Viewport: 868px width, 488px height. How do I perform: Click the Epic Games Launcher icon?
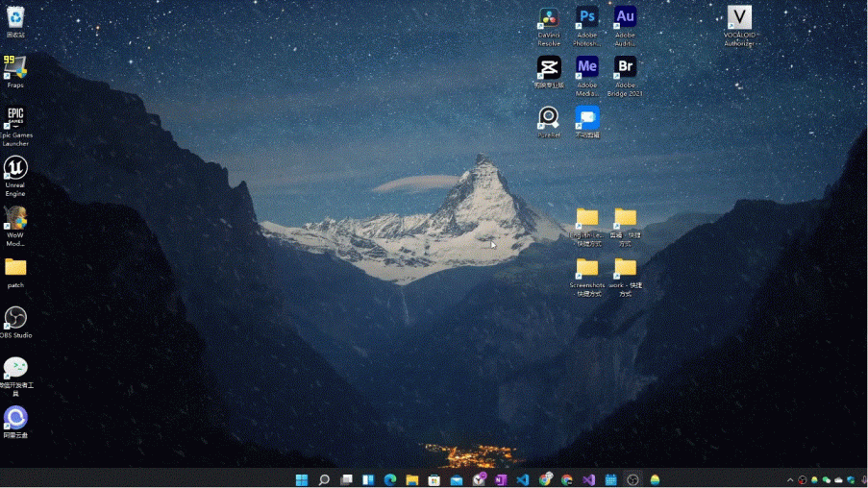coord(15,117)
